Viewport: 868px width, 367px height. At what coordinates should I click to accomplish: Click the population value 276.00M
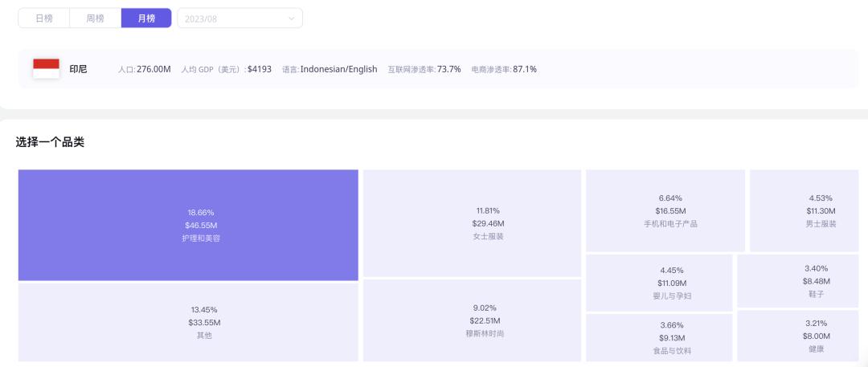pos(154,69)
